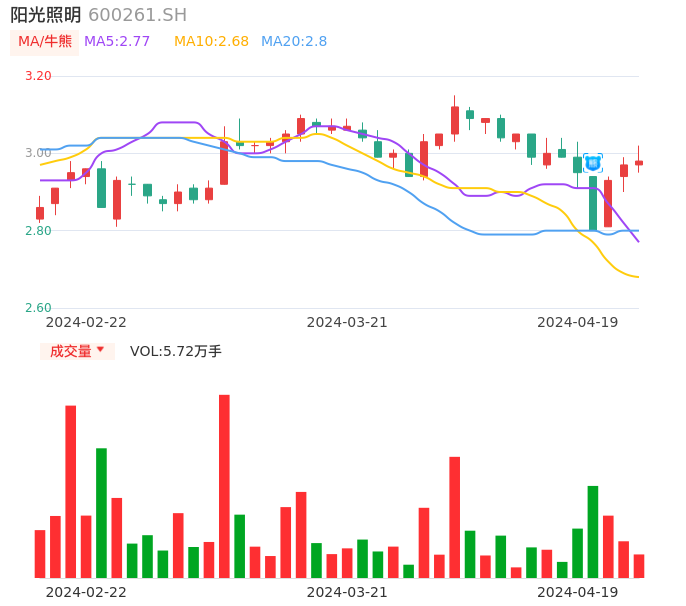Click the 2.60 price axis label
The height and width of the screenshot is (606, 686).
(38, 308)
